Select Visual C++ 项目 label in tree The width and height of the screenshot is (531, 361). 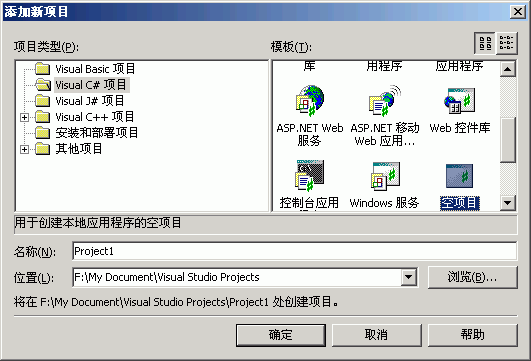click(x=95, y=117)
